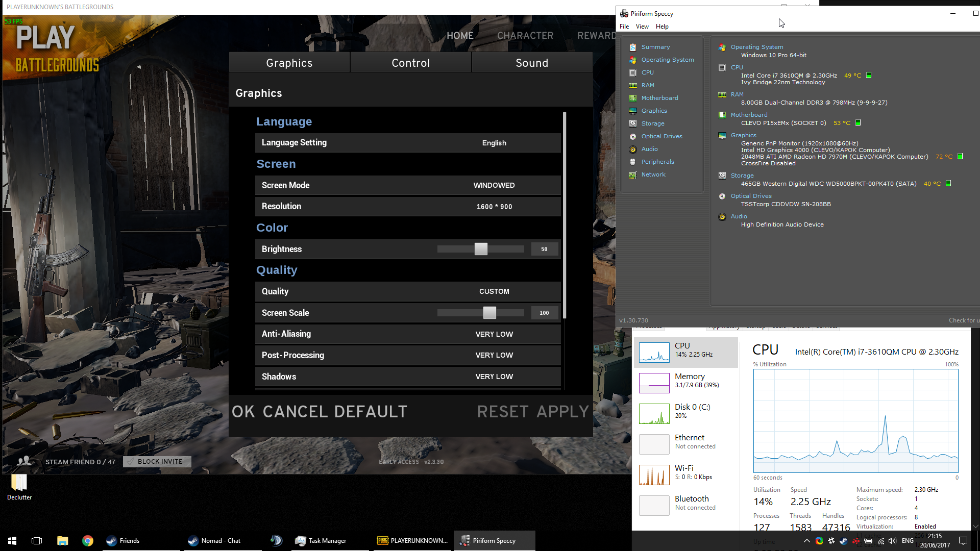980x551 pixels.
Task: Open volume control in system tray
Action: [892, 541]
